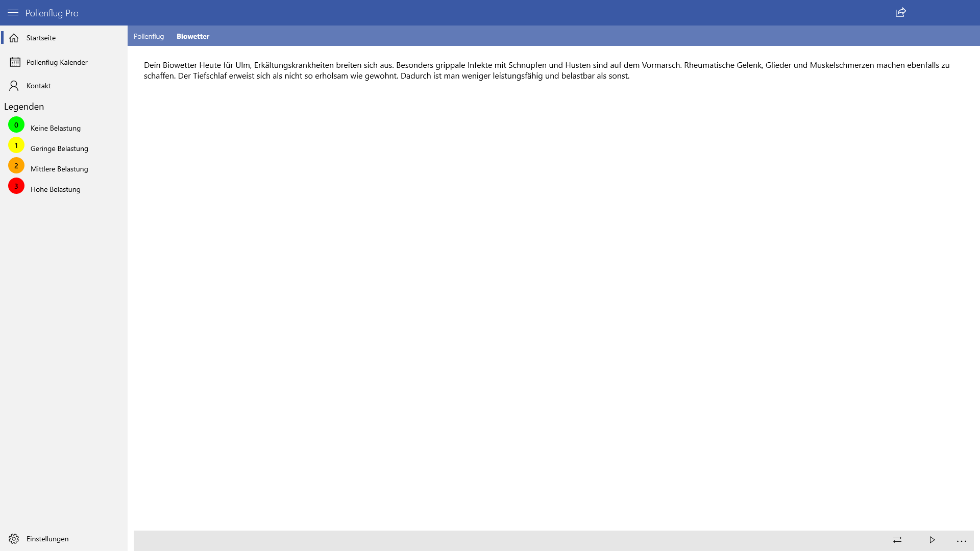Go to Startseite in sidebar
Screen dimensions: 980x551
(x=41, y=38)
